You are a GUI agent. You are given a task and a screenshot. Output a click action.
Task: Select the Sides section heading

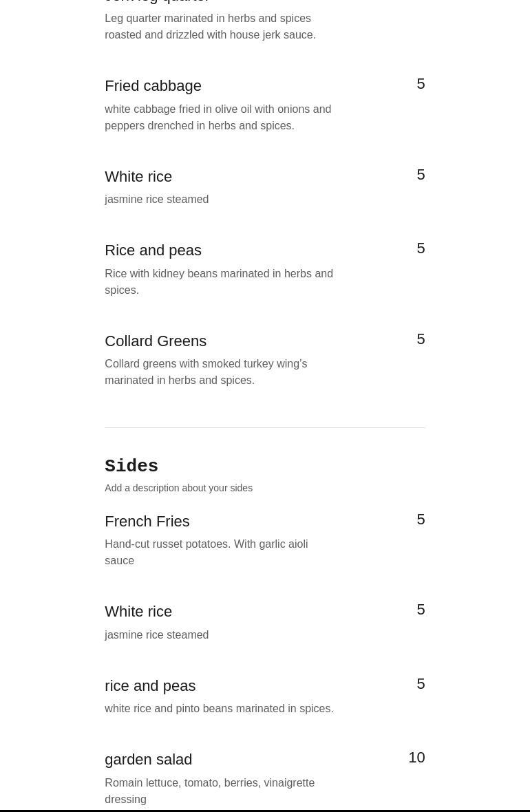pyautogui.click(x=131, y=467)
